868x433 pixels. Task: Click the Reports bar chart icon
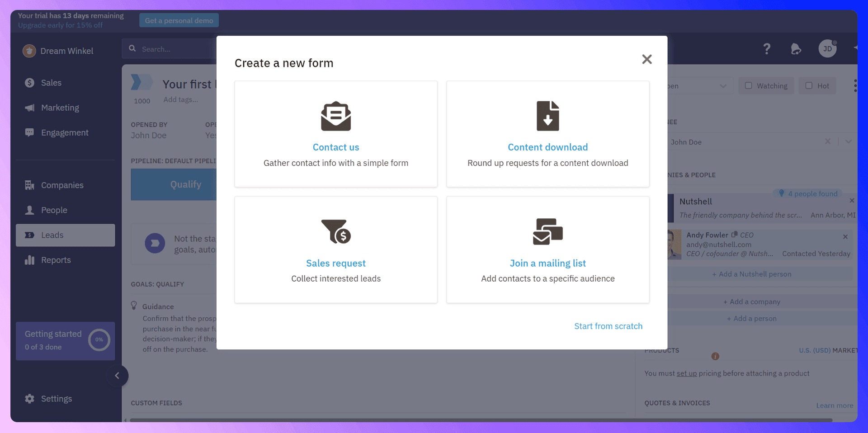click(x=29, y=260)
